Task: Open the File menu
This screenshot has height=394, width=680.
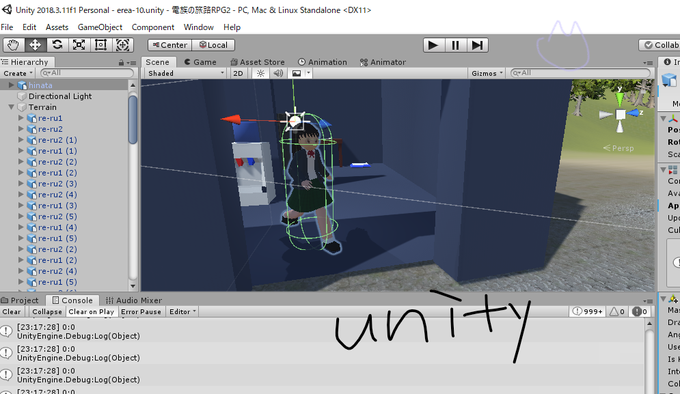Action: 7,27
